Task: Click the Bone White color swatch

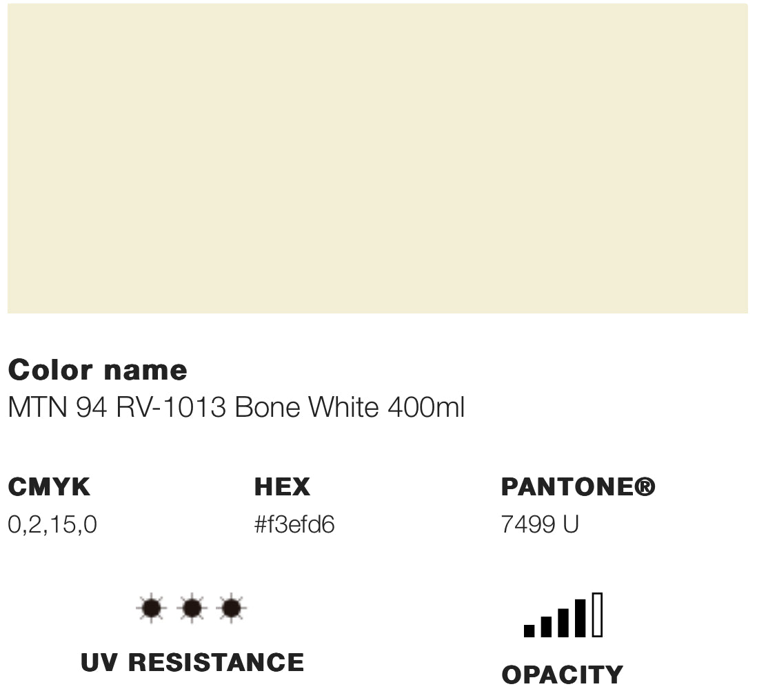Action: [378, 158]
